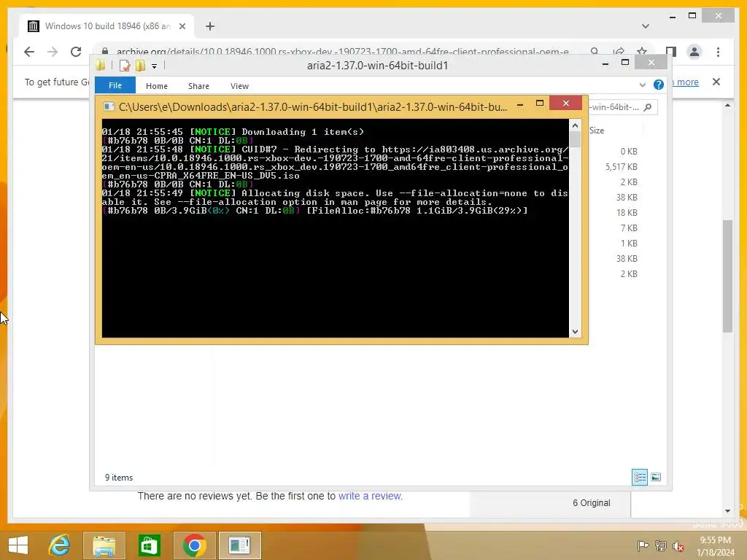Screen dimensions: 747x560
Task: Click the 9 items status text
Action: [x=119, y=478]
